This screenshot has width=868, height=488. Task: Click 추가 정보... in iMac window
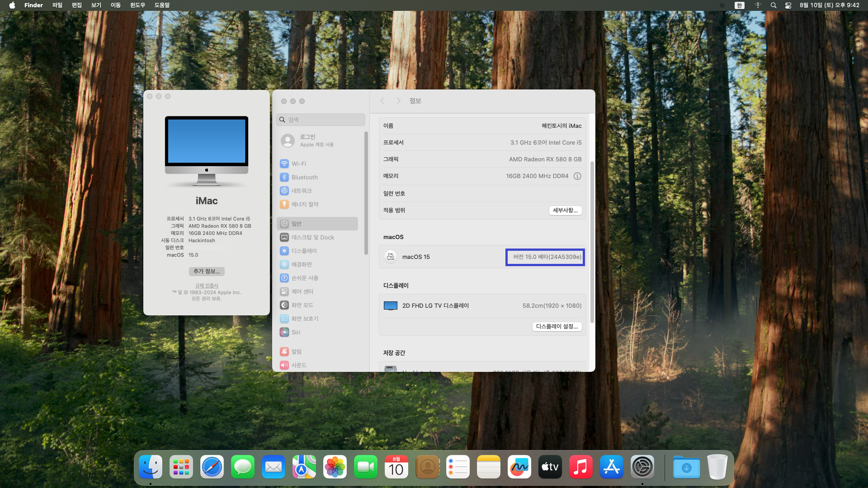207,272
